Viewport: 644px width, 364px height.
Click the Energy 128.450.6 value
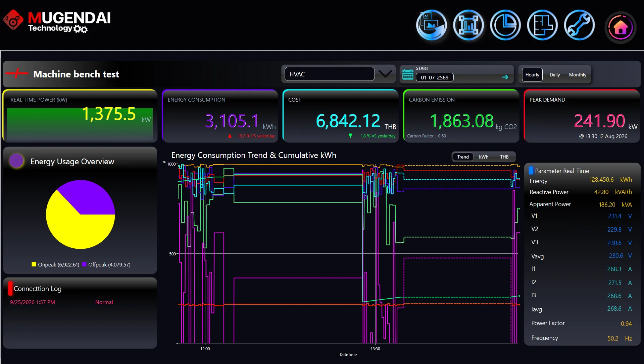pyautogui.click(x=601, y=180)
